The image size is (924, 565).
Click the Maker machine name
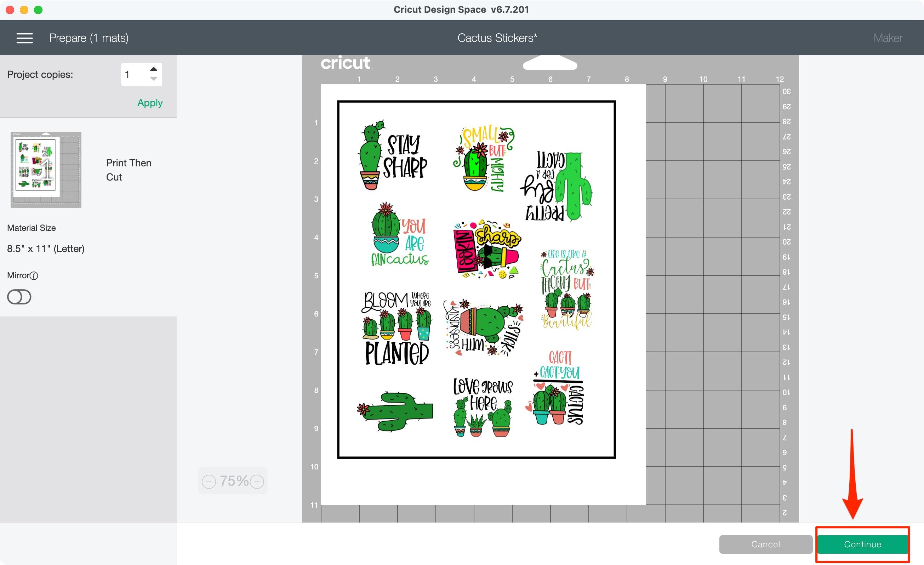pos(887,38)
